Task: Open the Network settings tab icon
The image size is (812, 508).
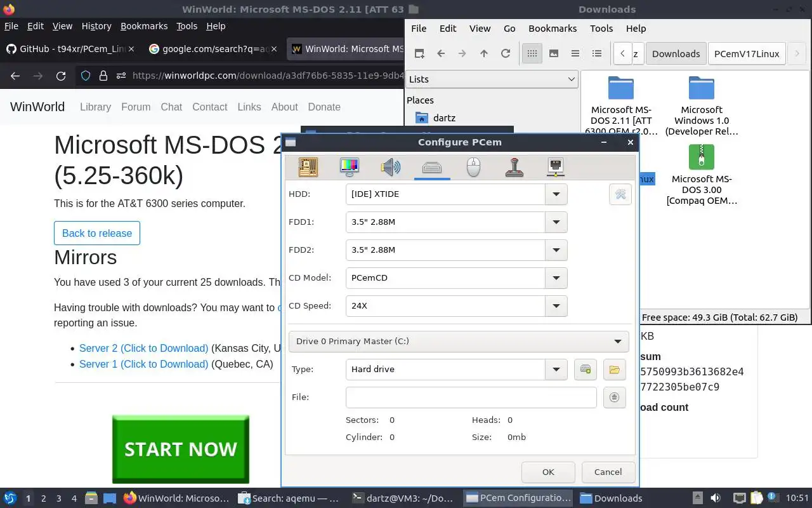Action: point(556,167)
